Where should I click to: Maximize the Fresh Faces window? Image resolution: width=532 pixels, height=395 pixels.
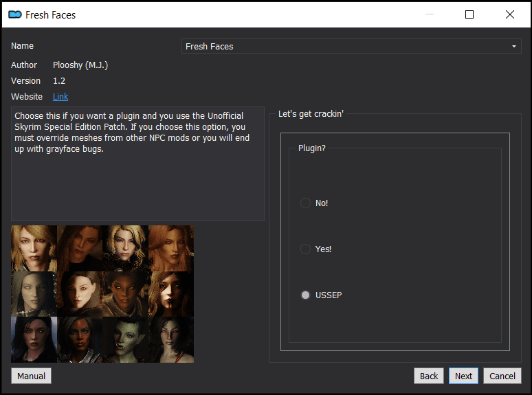tap(469, 14)
